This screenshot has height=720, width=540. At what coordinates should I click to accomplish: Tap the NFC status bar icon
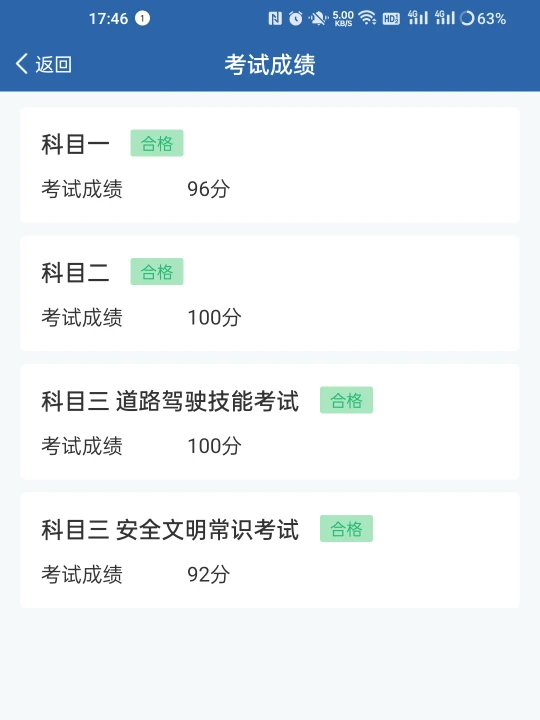click(x=275, y=18)
